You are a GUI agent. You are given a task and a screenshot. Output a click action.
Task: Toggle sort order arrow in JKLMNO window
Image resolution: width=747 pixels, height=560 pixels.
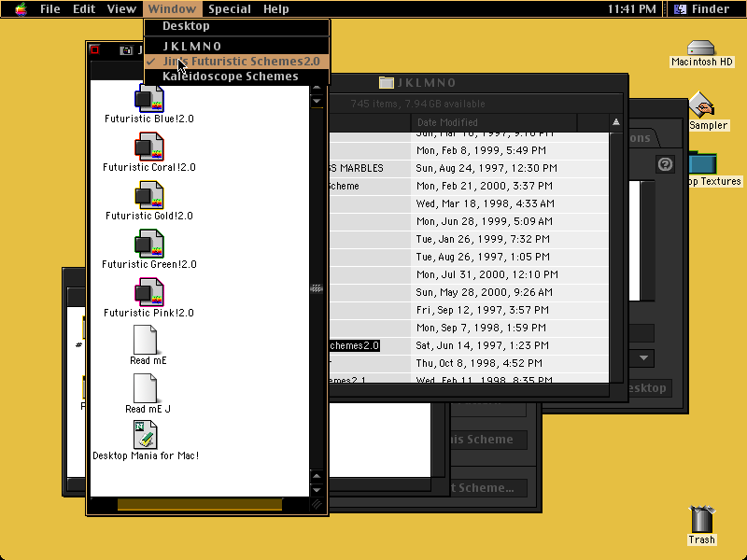pyautogui.click(x=616, y=122)
